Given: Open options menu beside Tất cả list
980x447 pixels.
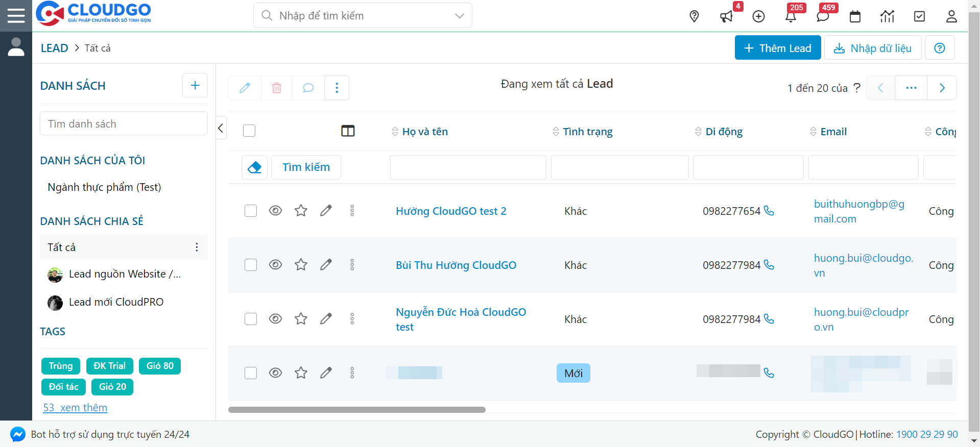Looking at the screenshot, I should click(197, 247).
